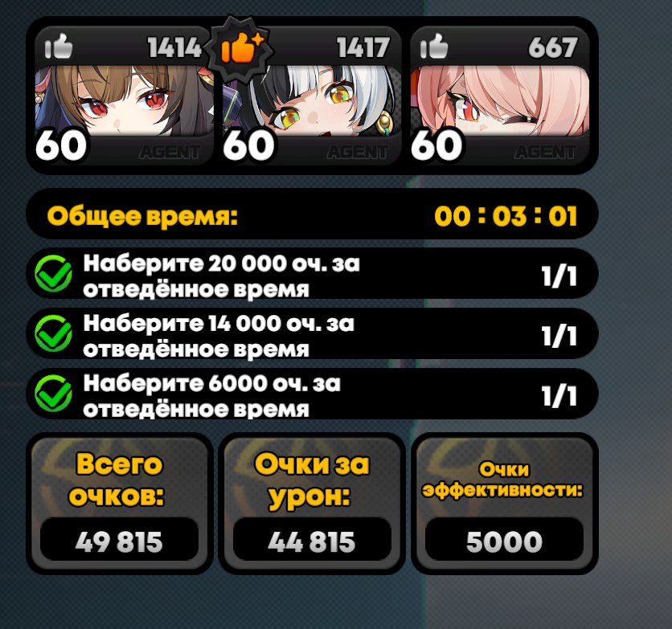Click the level 60 label on the first agent
This screenshot has width=672, height=629.
point(61,145)
